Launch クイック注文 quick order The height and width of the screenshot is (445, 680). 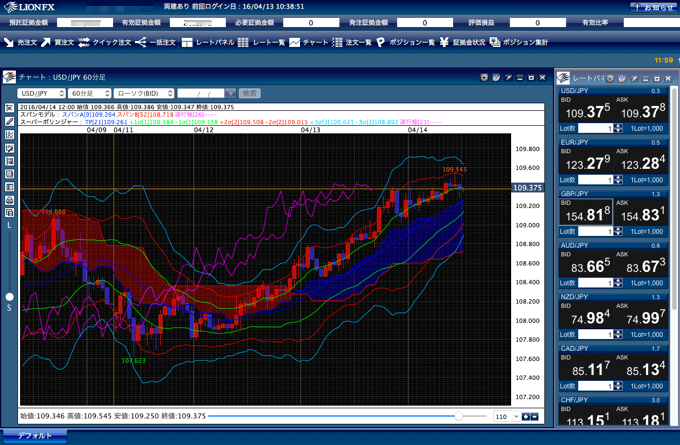(x=104, y=42)
